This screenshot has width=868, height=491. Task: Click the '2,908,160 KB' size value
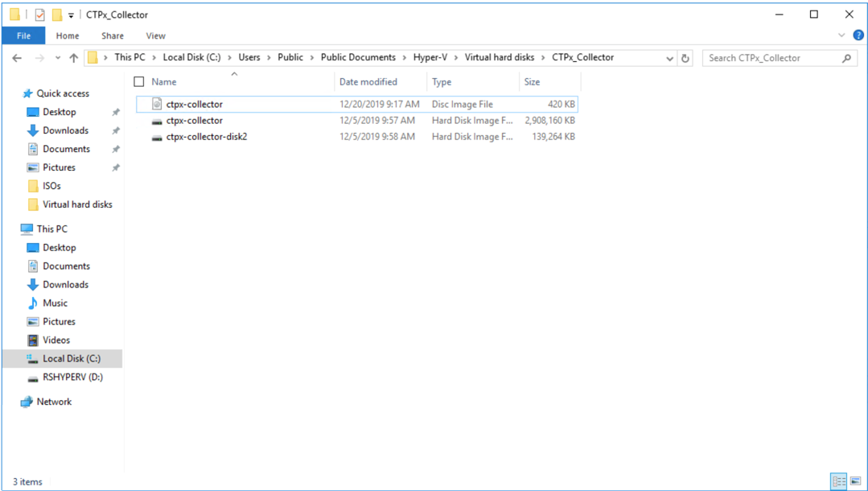pos(549,120)
